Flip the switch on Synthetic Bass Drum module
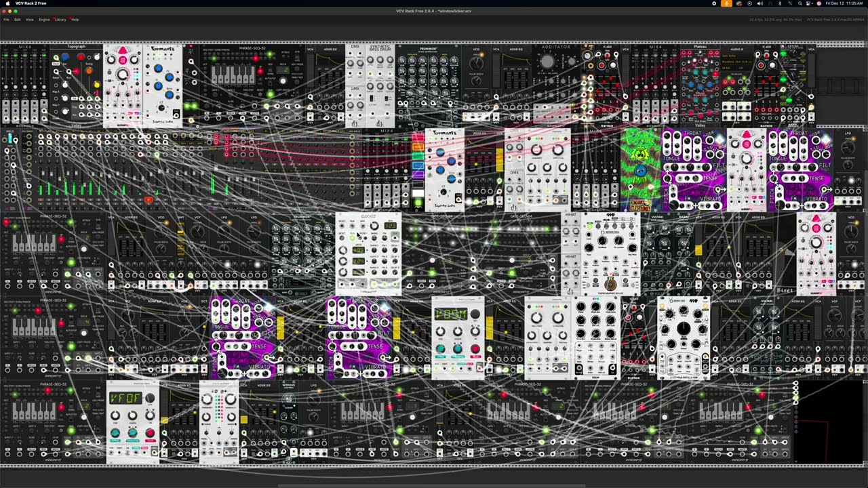The width and height of the screenshot is (868, 488). [x=372, y=99]
